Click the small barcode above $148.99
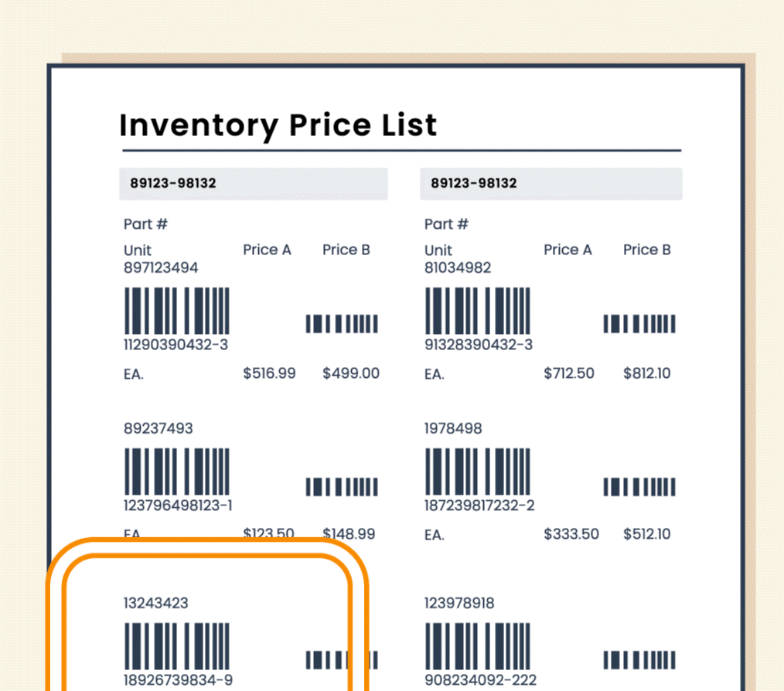Screen dimensions: 784x691 (342, 487)
